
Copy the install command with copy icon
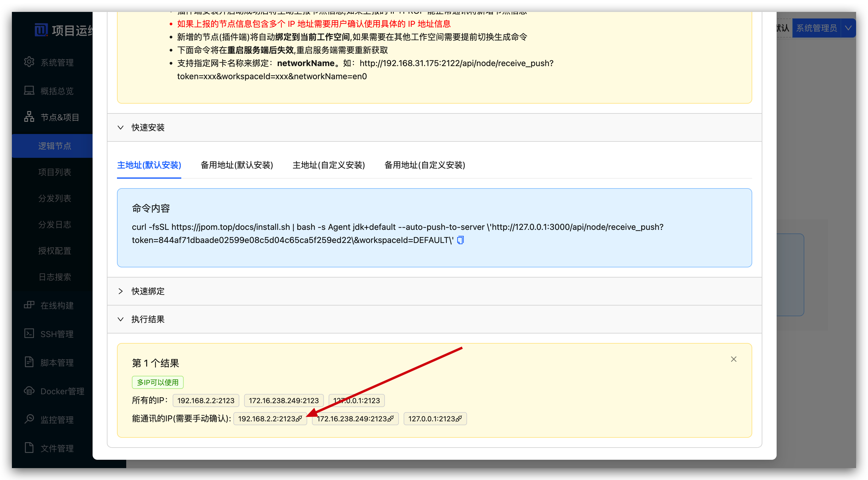tap(460, 240)
